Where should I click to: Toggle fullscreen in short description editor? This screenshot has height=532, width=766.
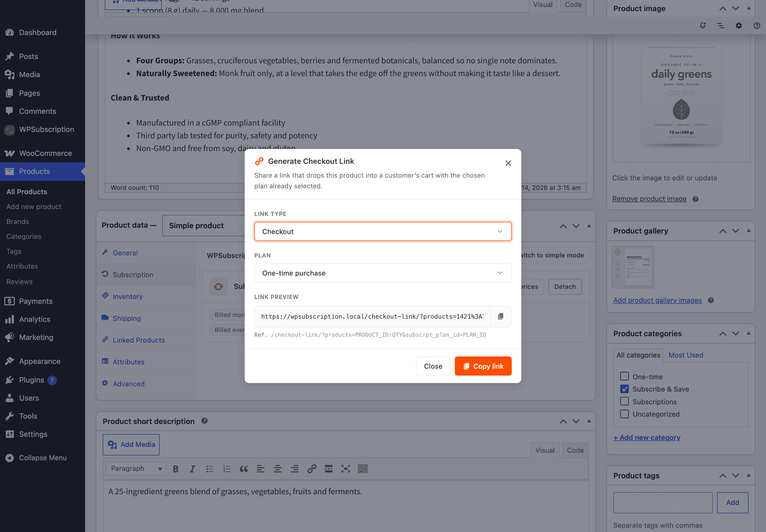346,469
